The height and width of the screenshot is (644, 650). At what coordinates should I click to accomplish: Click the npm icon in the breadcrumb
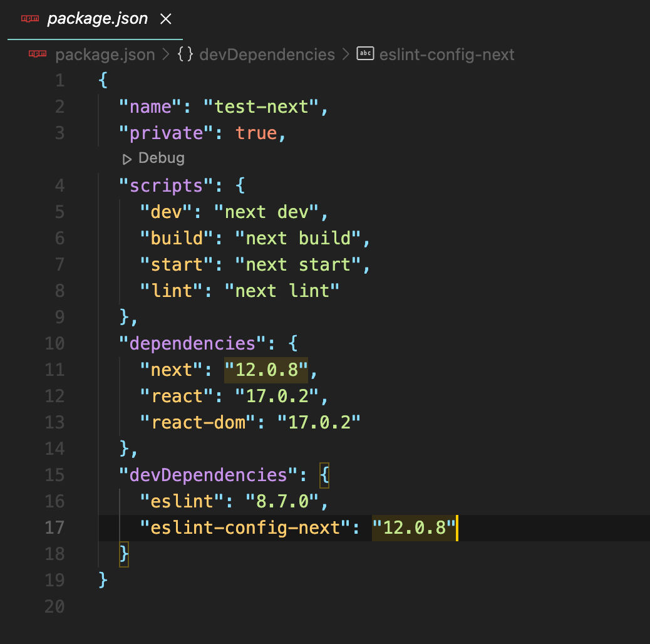[x=38, y=53]
